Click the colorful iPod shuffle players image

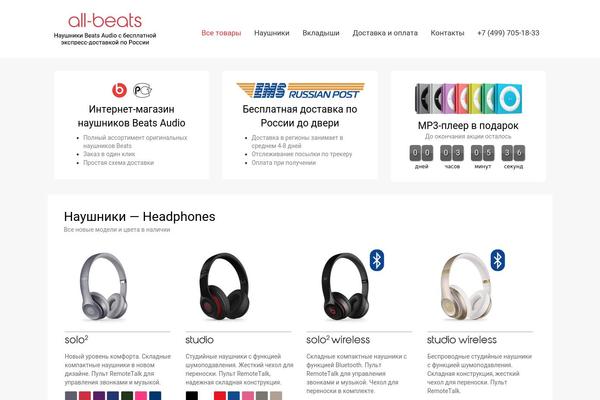click(468, 98)
